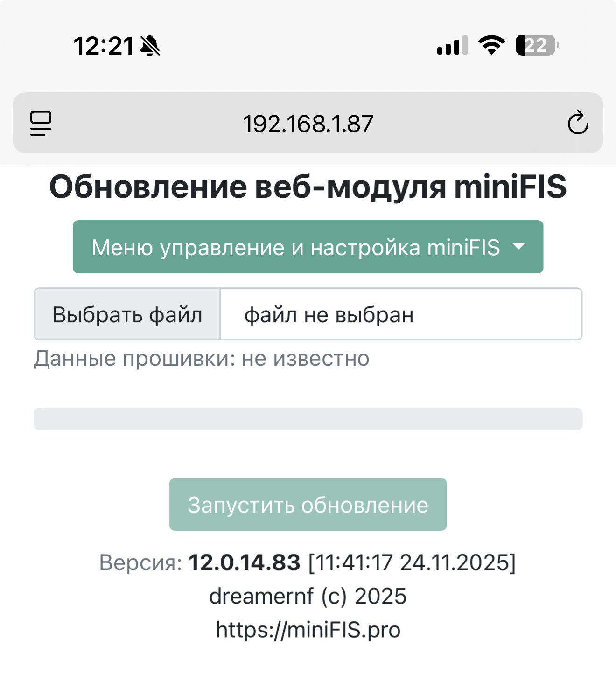Click the version number 12.0.14.83
This screenshot has width=616, height=694.
click(244, 562)
